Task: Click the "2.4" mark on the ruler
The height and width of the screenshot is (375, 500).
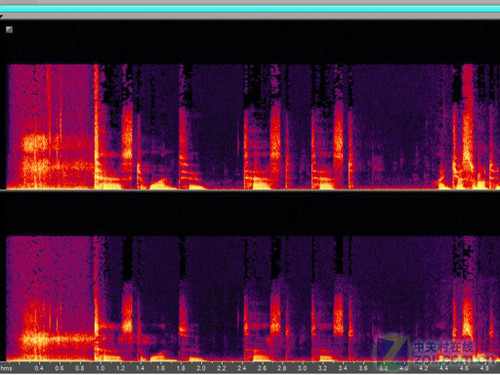Action: [242, 368]
